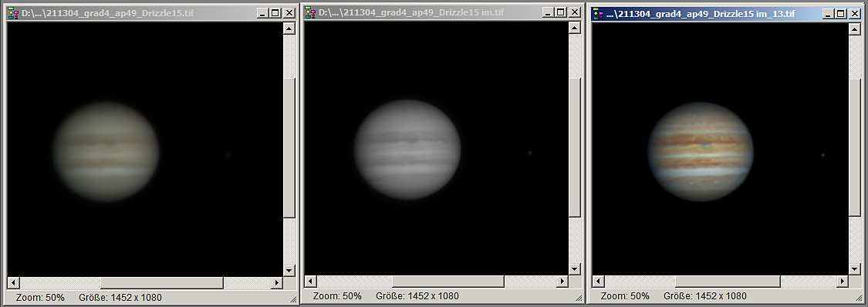Image resolution: width=868 pixels, height=307 pixels.
Task: Click horizontal scrollbar thumb in Drizzle15.tif window
Action: [162, 282]
